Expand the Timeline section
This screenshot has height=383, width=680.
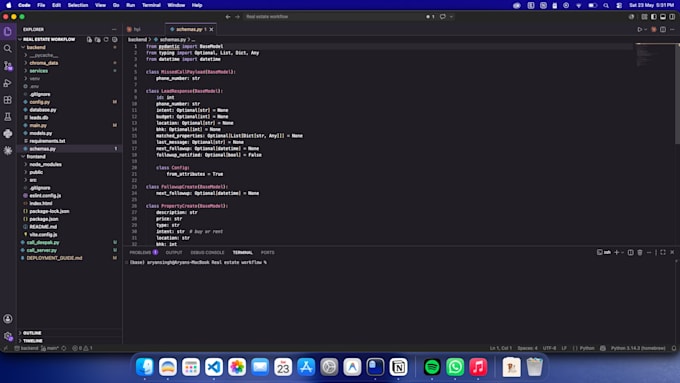tap(69, 340)
